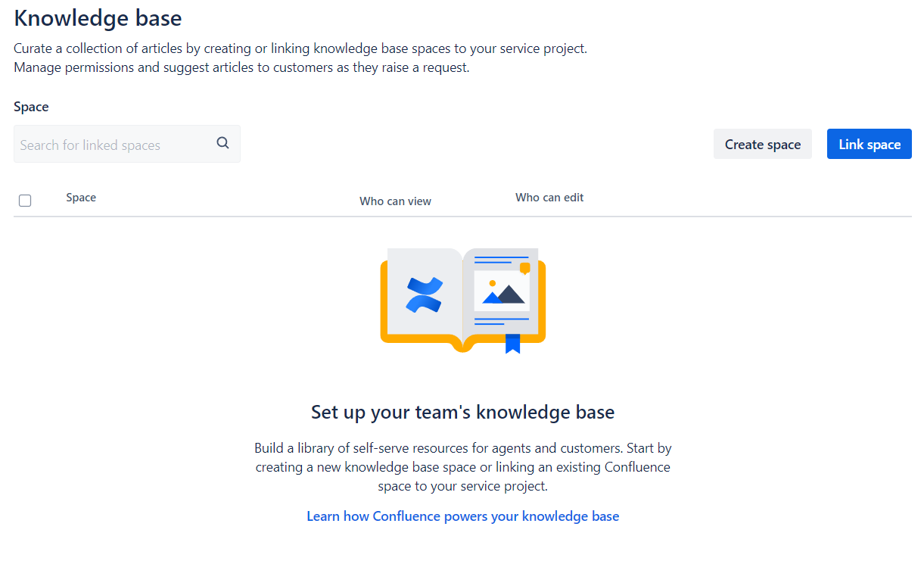
Task: Click the "Knowledge base" page heading
Action: 97,17
